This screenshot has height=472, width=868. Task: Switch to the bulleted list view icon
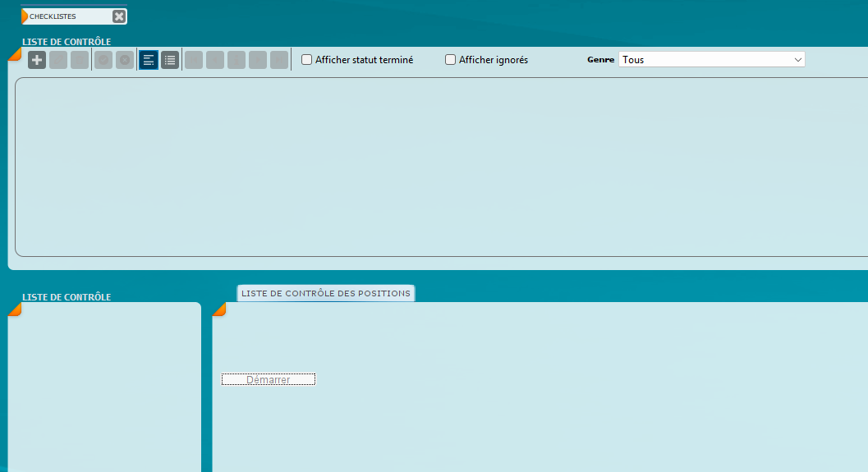(x=170, y=60)
